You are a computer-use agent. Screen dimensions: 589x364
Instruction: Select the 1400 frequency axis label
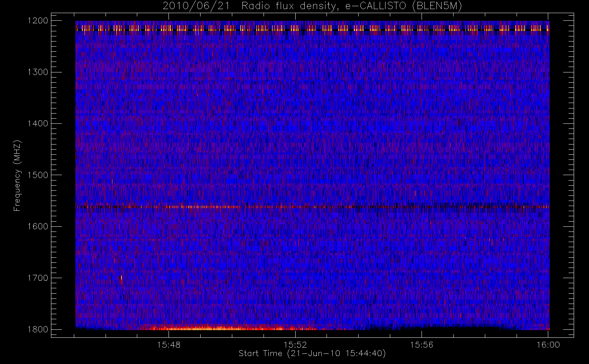(x=38, y=123)
